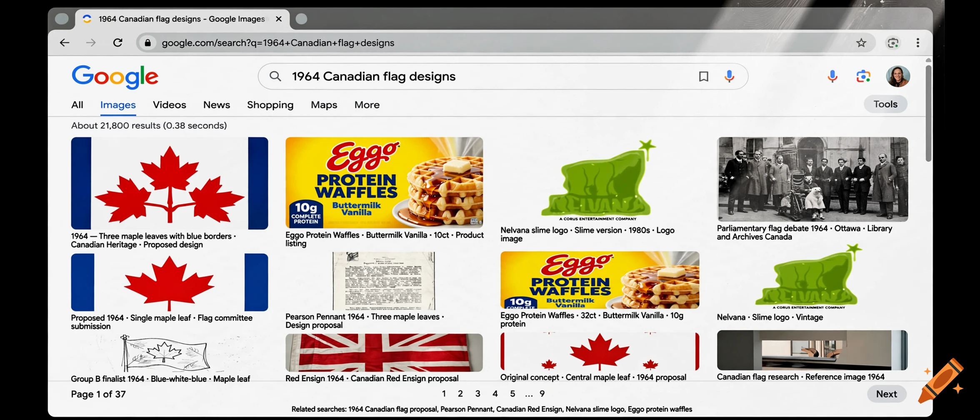The image size is (980, 420).
Task: Click the microphone inside the search box
Action: [x=729, y=76]
